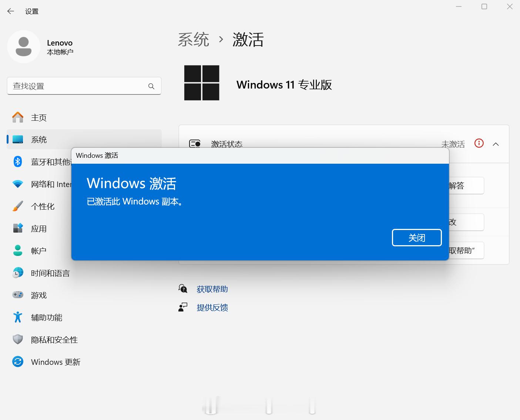Click the Accounts person icon
520x420 pixels.
point(18,251)
